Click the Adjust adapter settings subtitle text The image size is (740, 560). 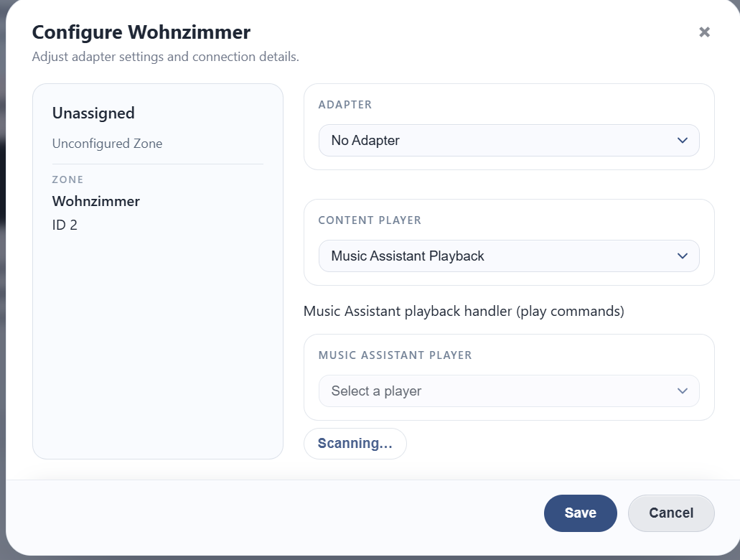coord(165,56)
